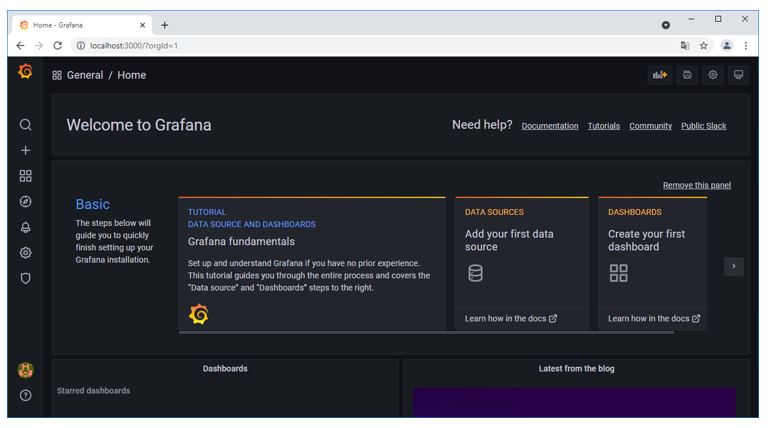Viewport: 770px width, 428px height.
Task: Click the Latest from the blog title
Action: click(576, 369)
